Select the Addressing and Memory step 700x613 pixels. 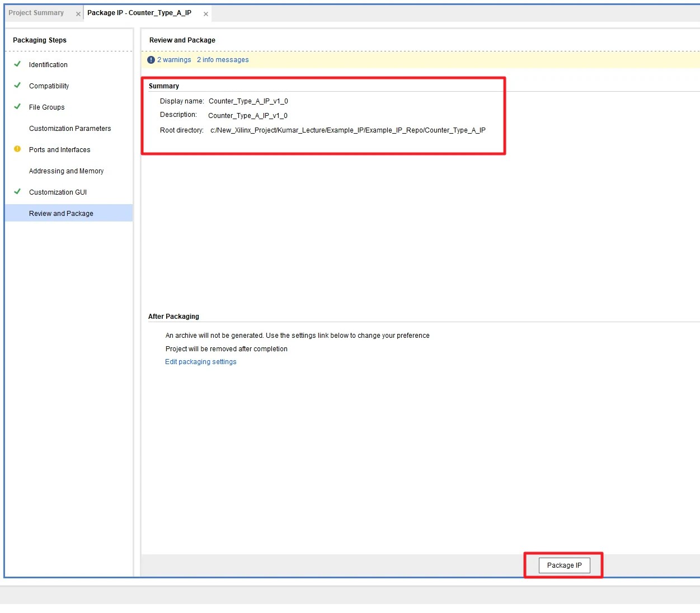tap(67, 171)
